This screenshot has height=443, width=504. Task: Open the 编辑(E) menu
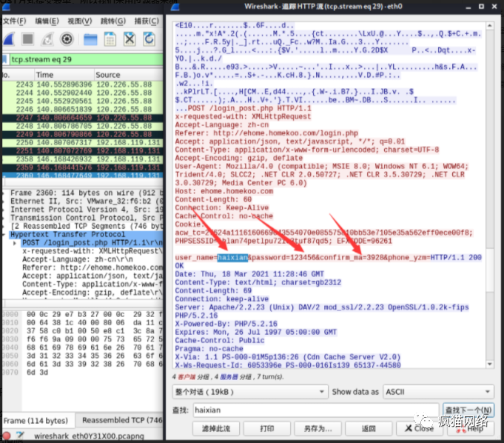[x=47, y=21]
